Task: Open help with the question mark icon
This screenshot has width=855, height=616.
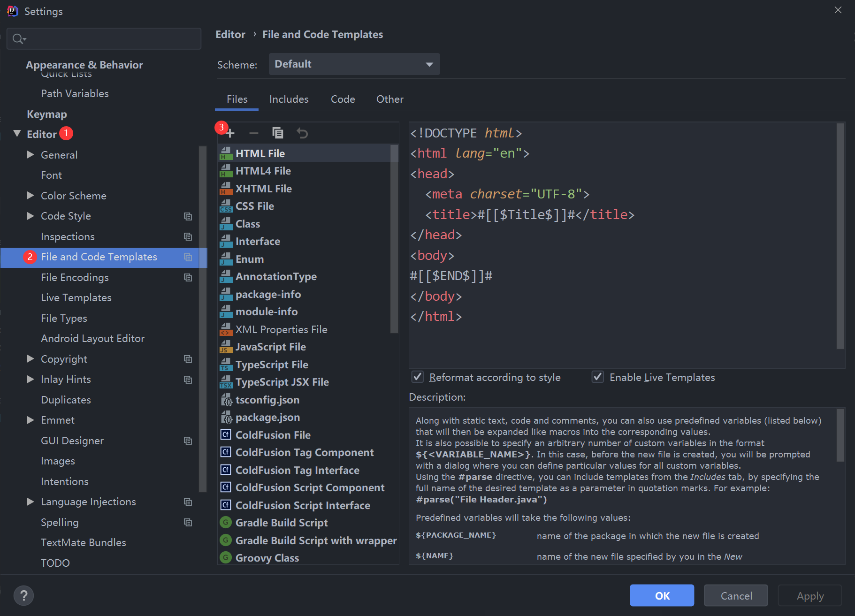Action: pyautogui.click(x=23, y=596)
